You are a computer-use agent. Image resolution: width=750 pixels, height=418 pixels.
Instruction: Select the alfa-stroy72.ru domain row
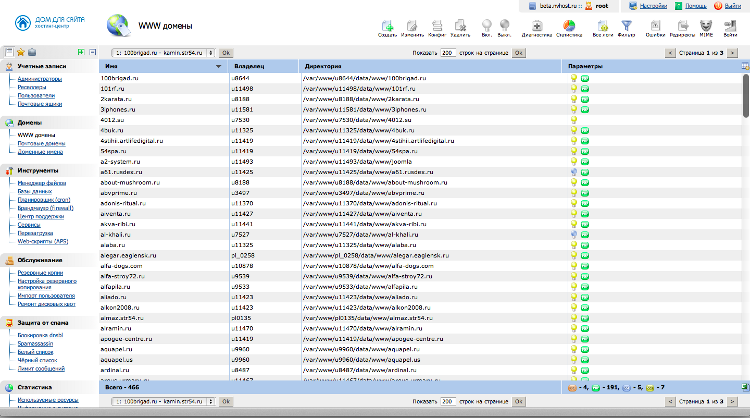(x=421, y=276)
